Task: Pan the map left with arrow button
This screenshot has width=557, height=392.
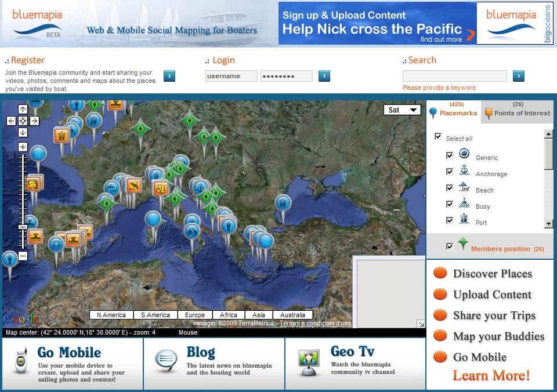Action: [x=12, y=121]
